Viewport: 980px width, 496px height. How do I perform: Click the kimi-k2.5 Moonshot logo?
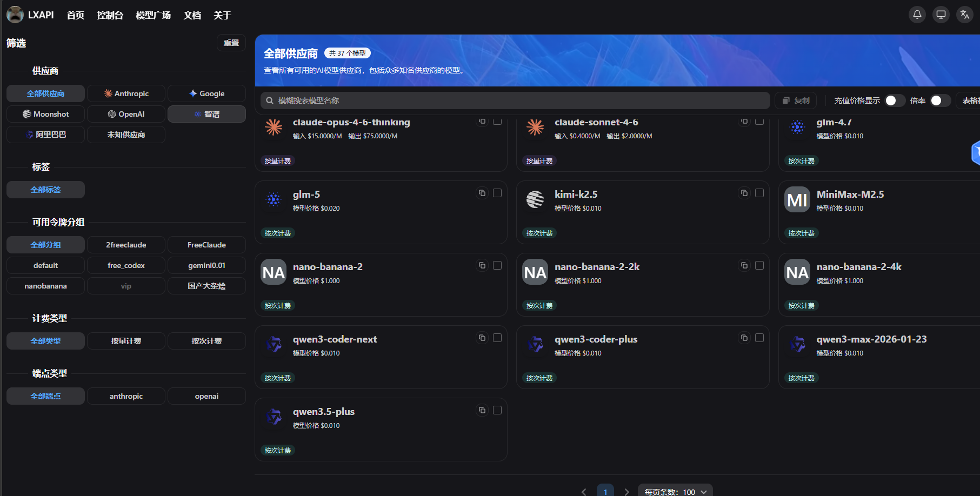[x=535, y=200]
